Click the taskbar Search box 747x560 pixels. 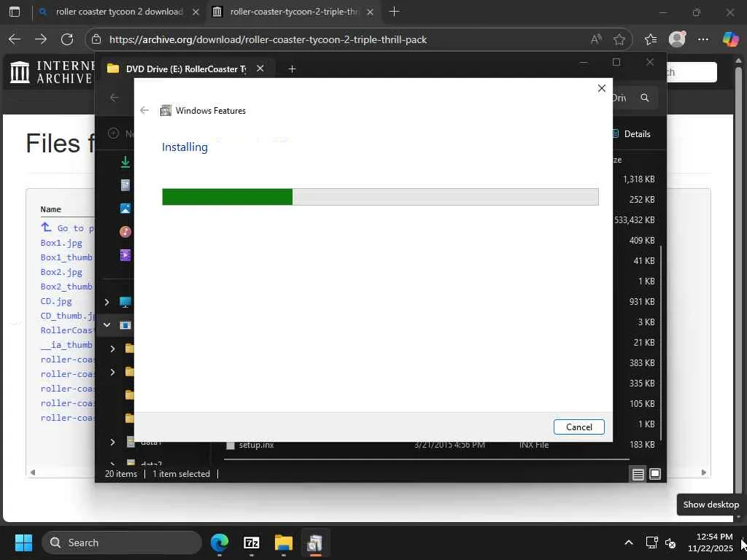[122, 542]
